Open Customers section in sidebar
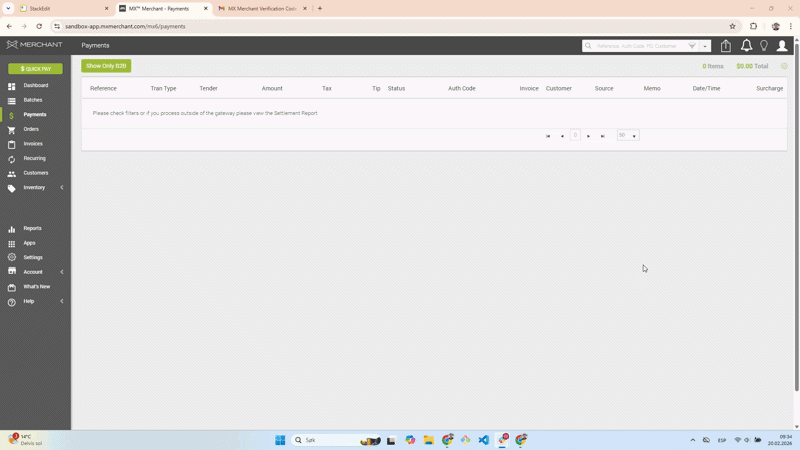 35,173
